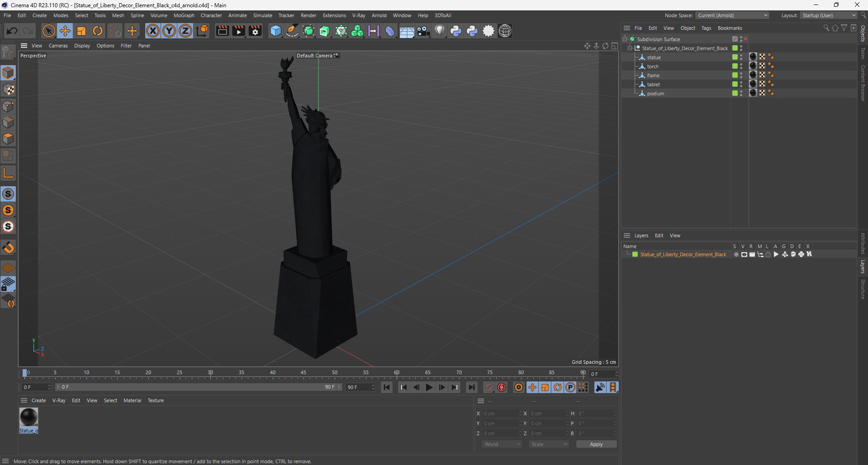Open Edit Render Settings icon

[256, 31]
